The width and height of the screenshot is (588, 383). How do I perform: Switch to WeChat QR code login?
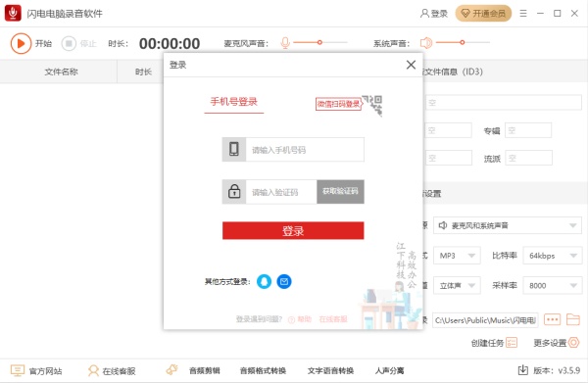click(x=349, y=105)
